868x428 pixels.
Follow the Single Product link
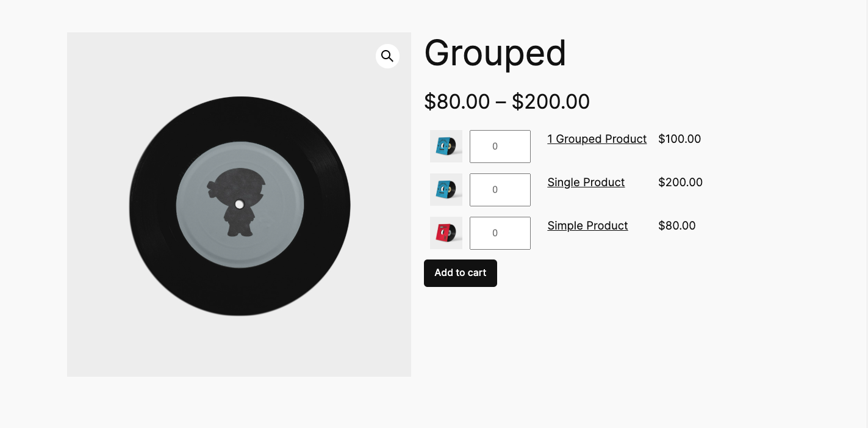point(586,183)
